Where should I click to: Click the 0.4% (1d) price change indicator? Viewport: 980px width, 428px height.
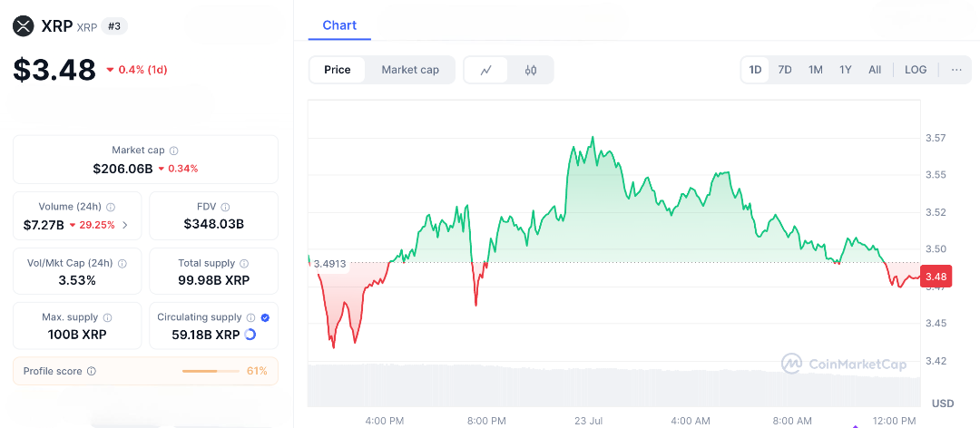tap(137, 70)
